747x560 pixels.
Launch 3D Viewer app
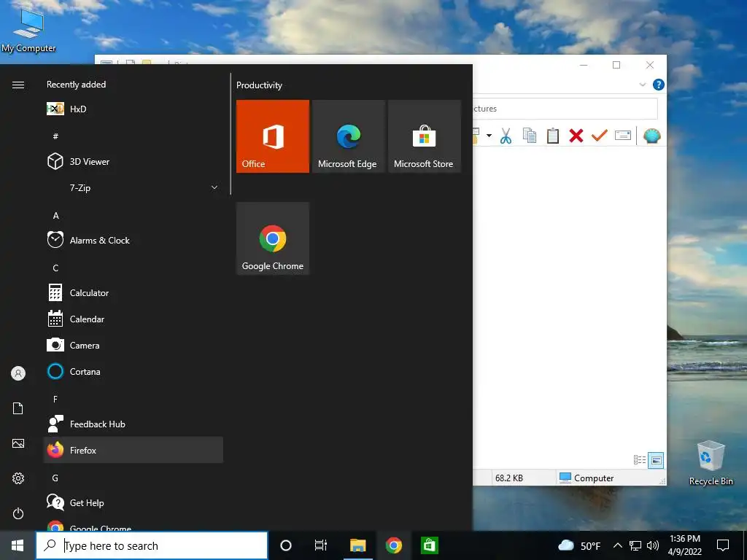click(133, 161)
